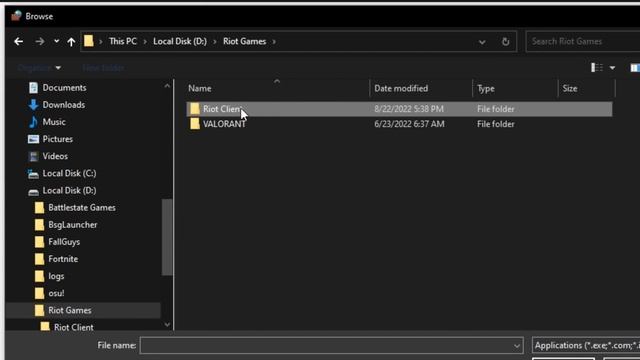The image size is (640, 360).
Task: Sort files by Date modified column
Action: [x=401, y=89]
